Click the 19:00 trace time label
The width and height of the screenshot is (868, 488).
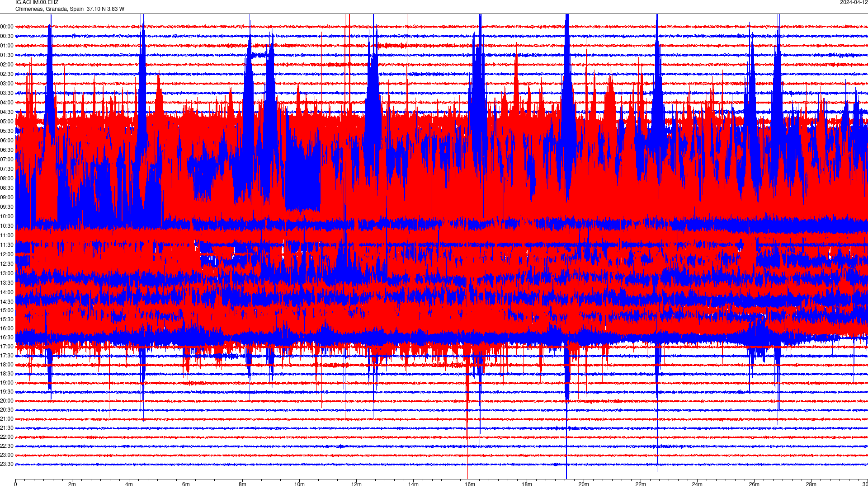tap(7, 383)
